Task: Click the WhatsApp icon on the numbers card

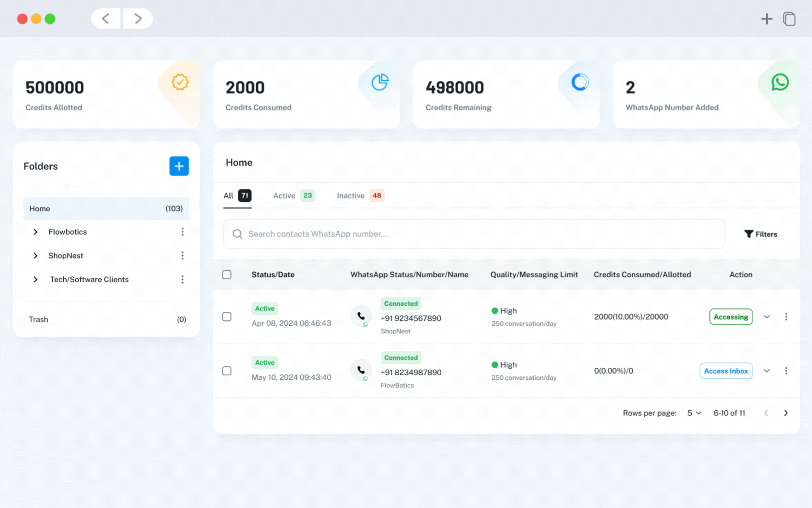Action: (780, 82)
